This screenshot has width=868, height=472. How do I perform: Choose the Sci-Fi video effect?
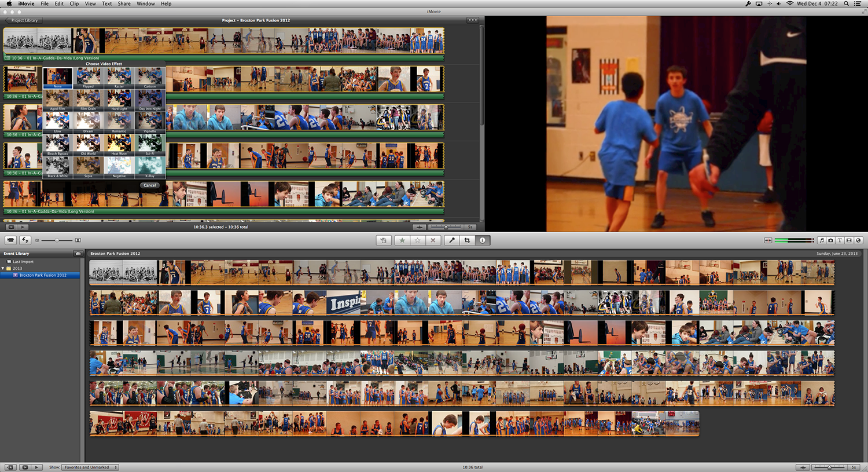coord(150,145)
